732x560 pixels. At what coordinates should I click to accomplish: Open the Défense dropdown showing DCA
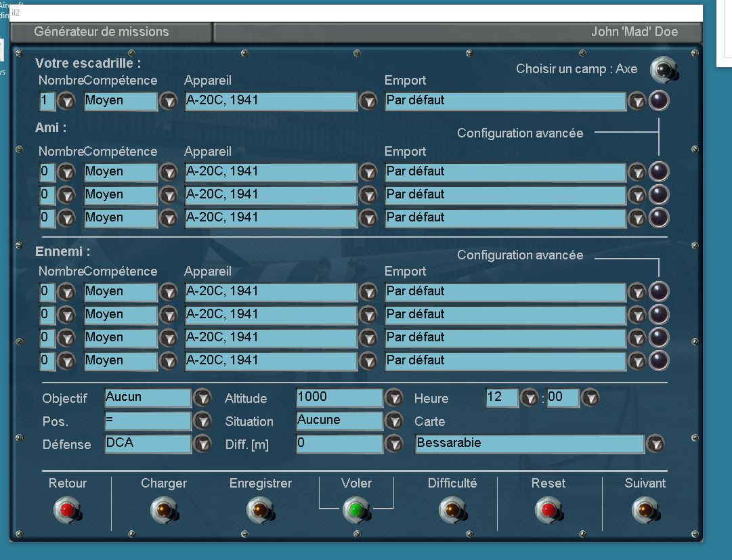coord(202,444)
